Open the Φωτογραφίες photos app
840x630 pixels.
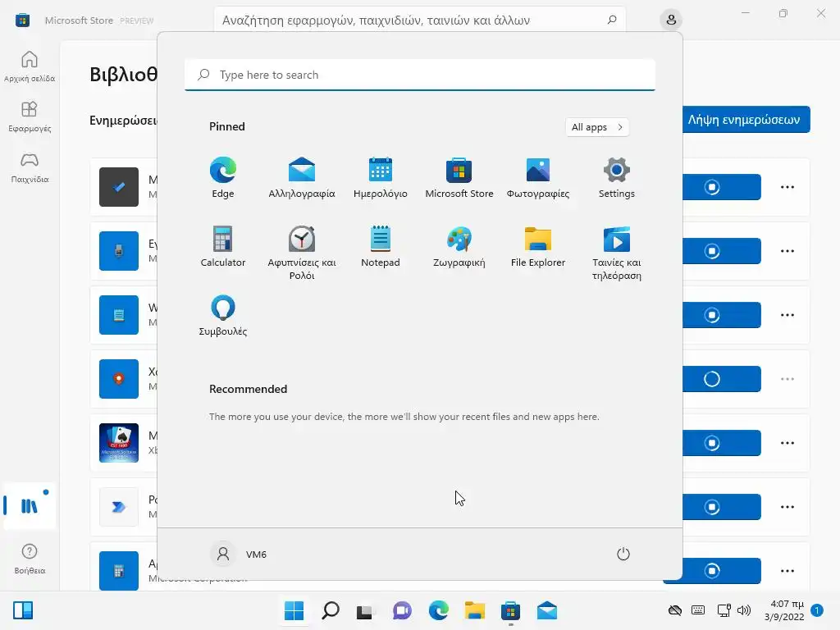pyautogui.click(x=538, y=178)
